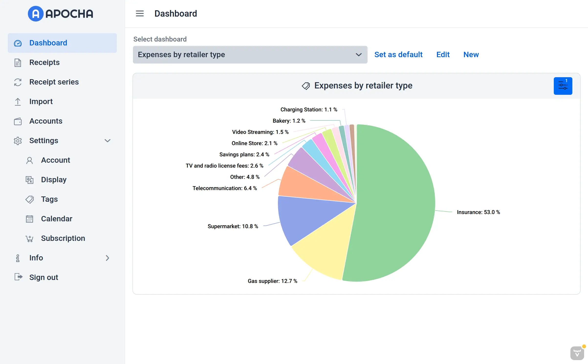Create a New dashboard
Screen dimensions: 588x364
pos(471,55)
